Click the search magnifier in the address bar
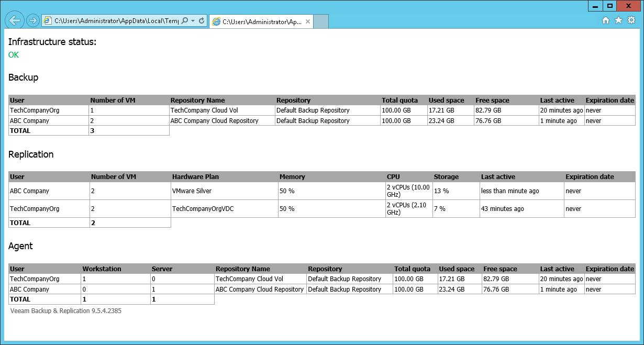 185,20
